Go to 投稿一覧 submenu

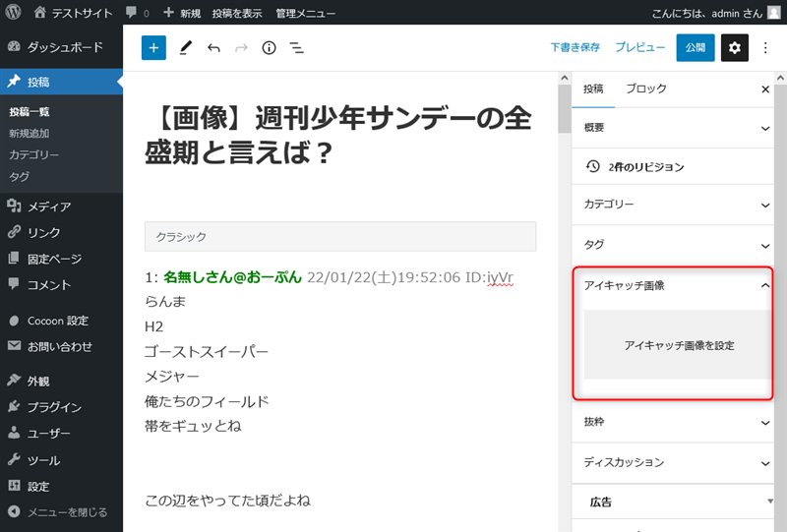coord(30,112)
